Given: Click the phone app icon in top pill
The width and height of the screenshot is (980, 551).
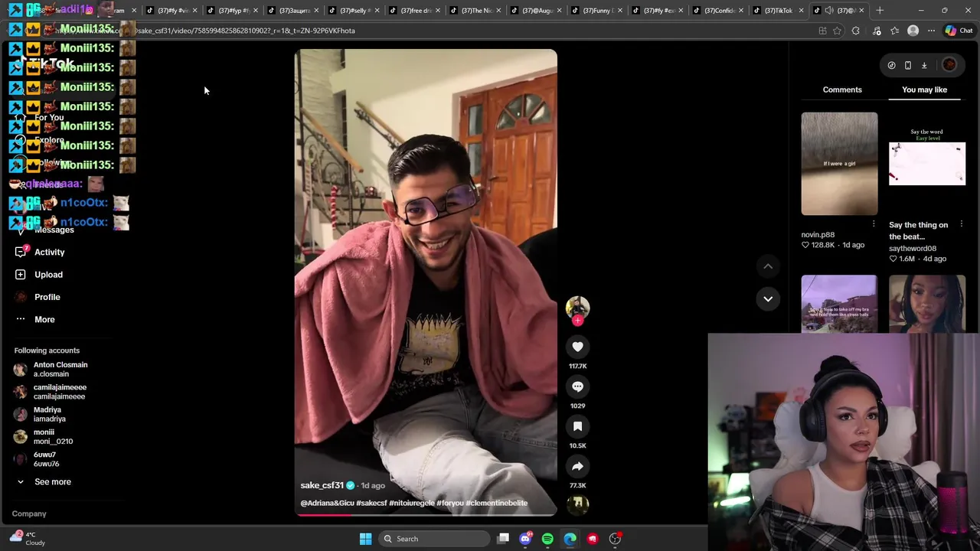Looking at the screenshot, I should pos(908,65).
